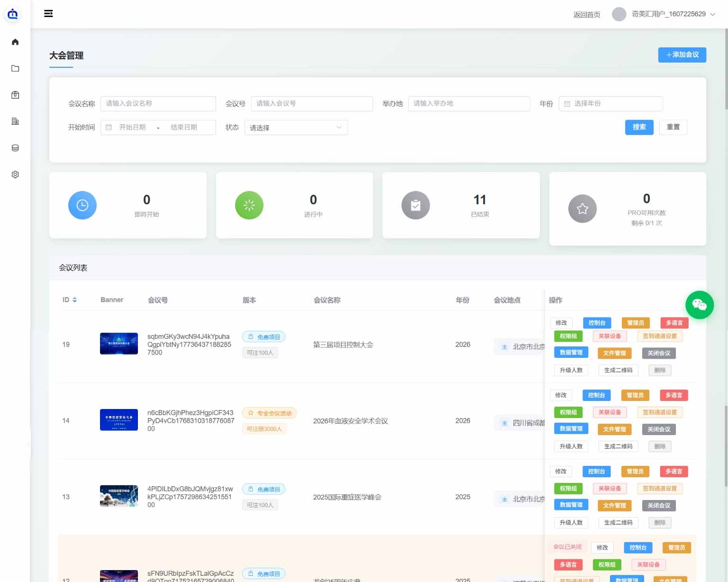Open 管理员 for meeting ID 19
728x582 pixels.
click(636, 323)
